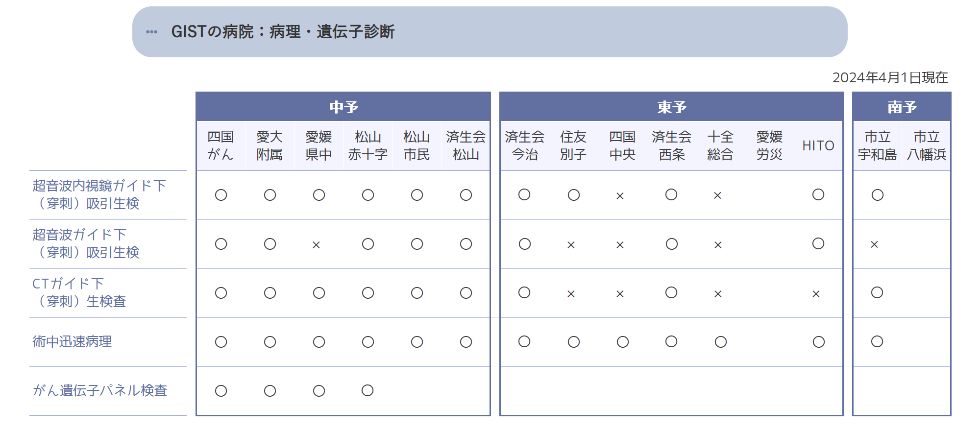Click the ○ mark for 済生会今治 in 超音波内視鏡ガイド下 row

(524, 194)
